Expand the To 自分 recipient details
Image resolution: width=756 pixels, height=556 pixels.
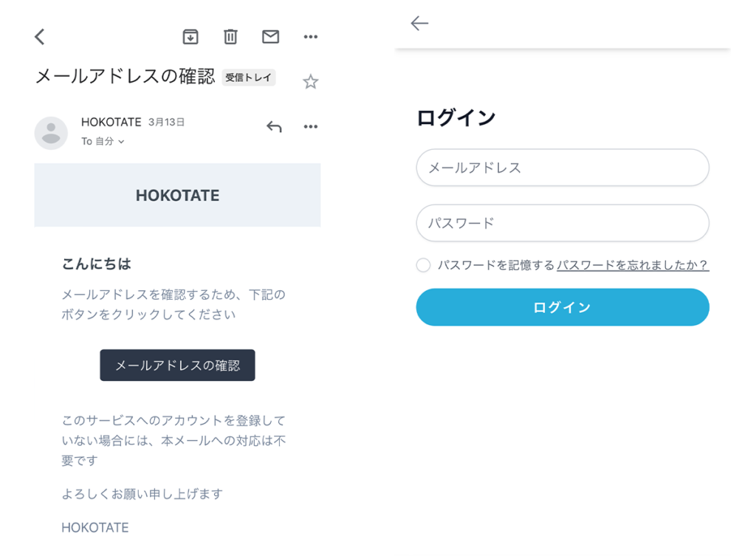tap(103, 141)
